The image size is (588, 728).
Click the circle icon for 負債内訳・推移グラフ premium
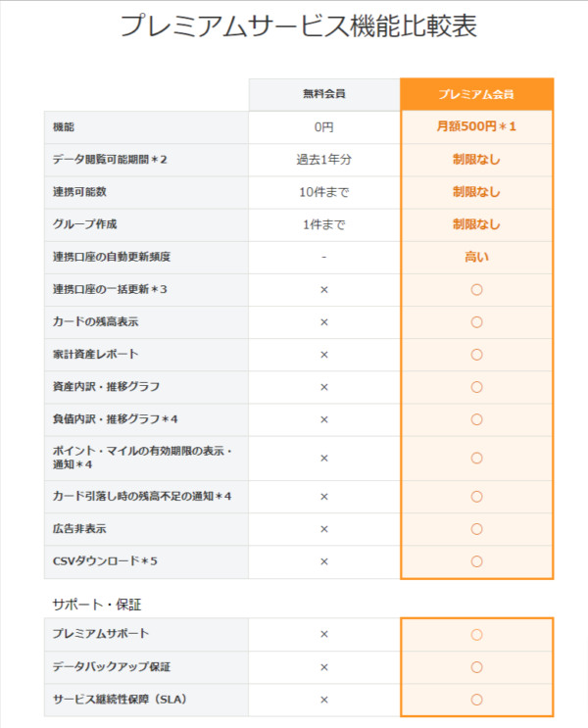point(476,419)
